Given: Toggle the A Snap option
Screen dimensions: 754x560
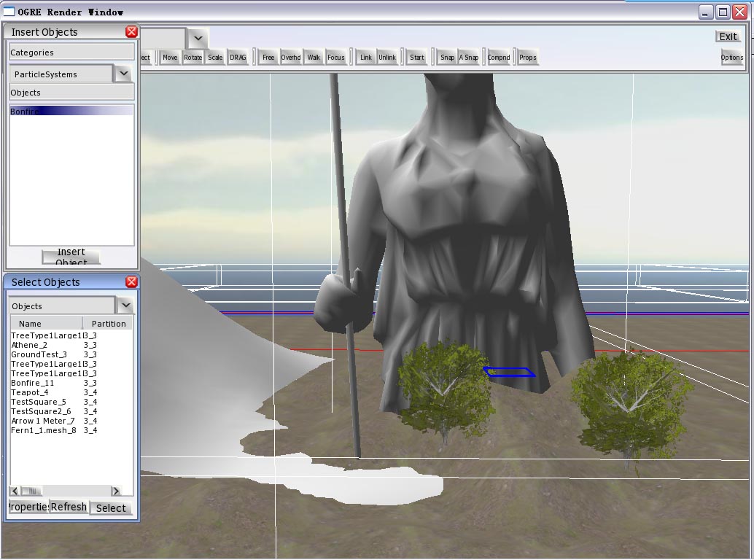Looking at the screenshot, I should point(469,58).
